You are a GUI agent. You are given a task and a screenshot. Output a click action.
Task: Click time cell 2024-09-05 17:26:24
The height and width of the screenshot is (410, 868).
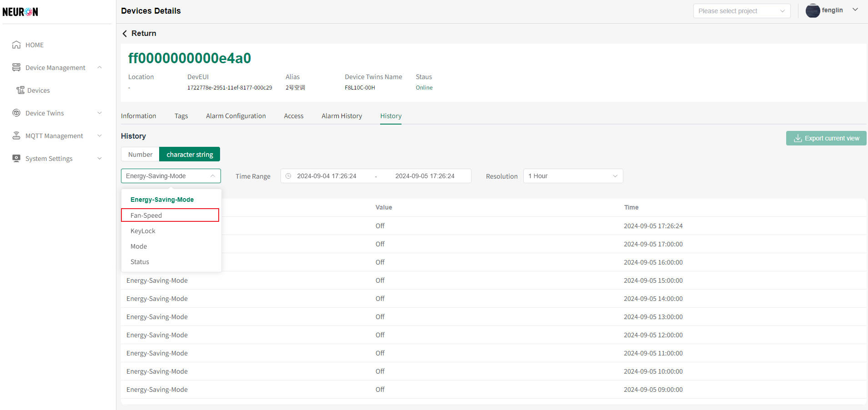653,226
